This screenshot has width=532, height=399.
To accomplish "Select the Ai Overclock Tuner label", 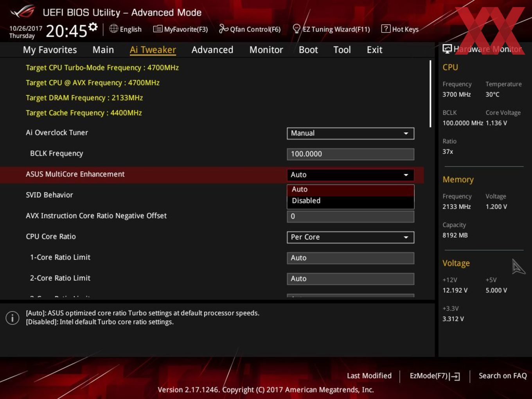I will point(57,133).
